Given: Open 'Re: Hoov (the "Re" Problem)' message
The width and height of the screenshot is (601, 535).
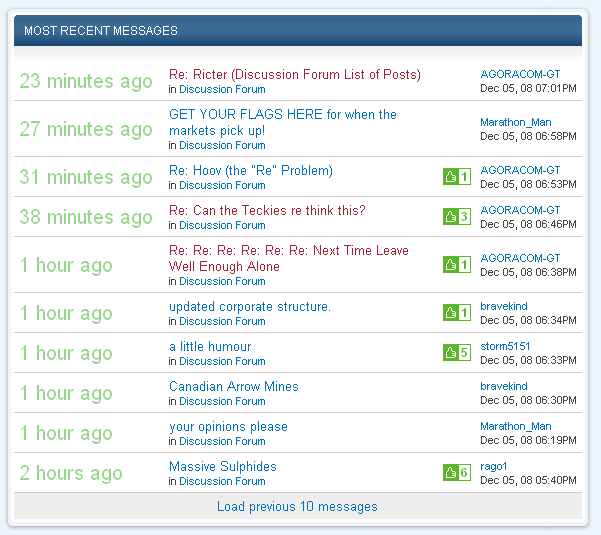Looking at the screenshot, I should pyautogui.click(x=250, y=171).
